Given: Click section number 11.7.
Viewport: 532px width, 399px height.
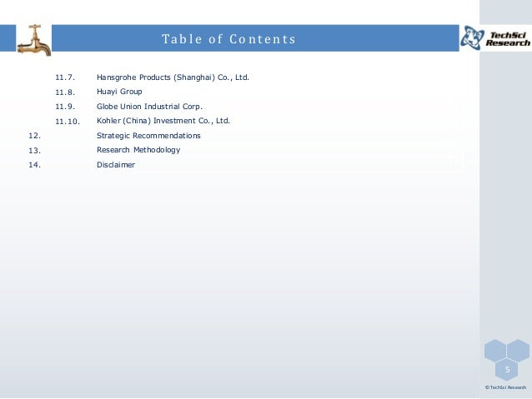Looking at the screenshot, I should [x=65, y=77].
